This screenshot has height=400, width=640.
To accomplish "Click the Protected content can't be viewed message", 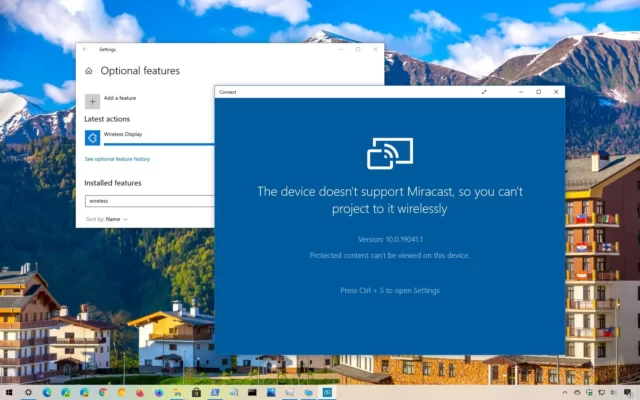I will 390,256.
